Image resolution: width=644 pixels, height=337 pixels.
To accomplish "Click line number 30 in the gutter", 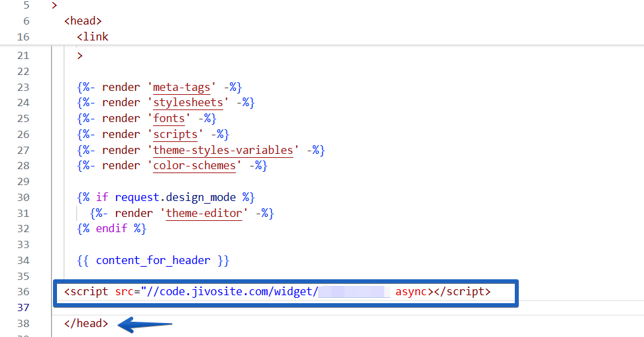I will [23, 198].
